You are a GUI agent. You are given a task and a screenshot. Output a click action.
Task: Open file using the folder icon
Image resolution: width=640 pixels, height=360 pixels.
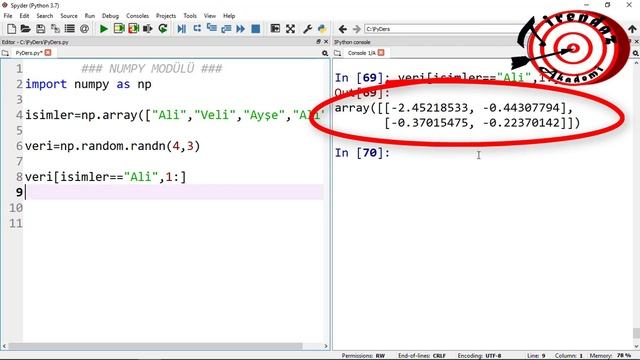tap(26, 29)
